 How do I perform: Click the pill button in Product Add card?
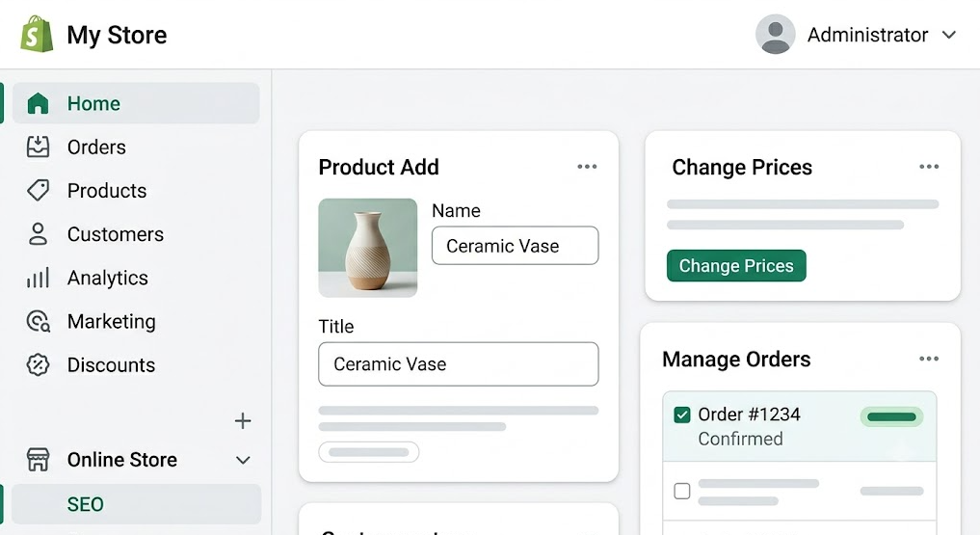click(369, 452)
